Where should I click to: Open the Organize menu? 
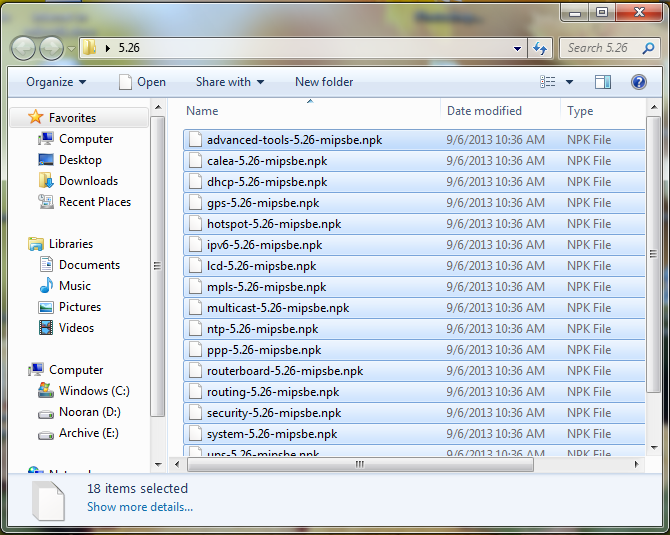tap(56, 82)
